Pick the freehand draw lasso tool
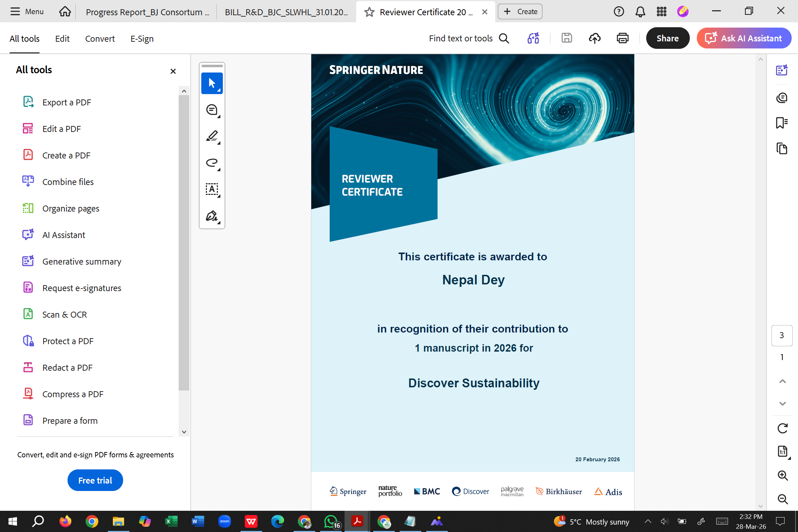Viewport: 798px width, 532px height. (x=212, y=163)
